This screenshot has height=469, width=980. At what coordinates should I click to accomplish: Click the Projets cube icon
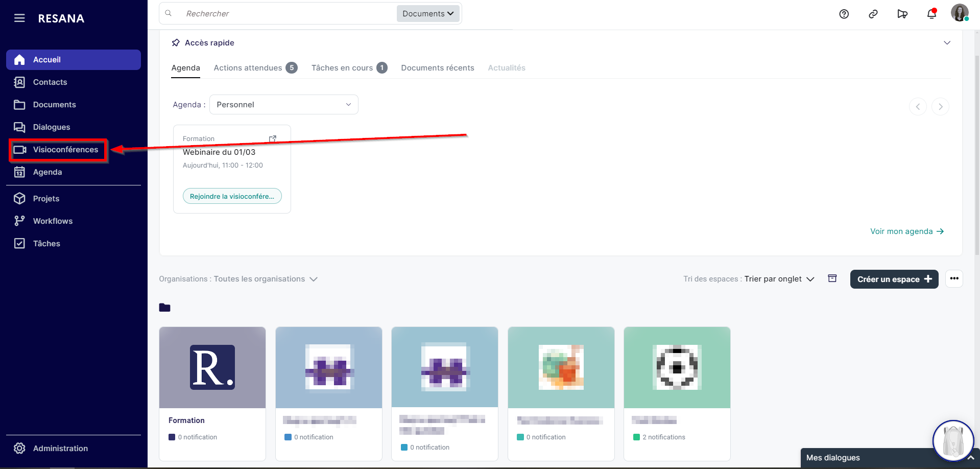coord(19,198)
